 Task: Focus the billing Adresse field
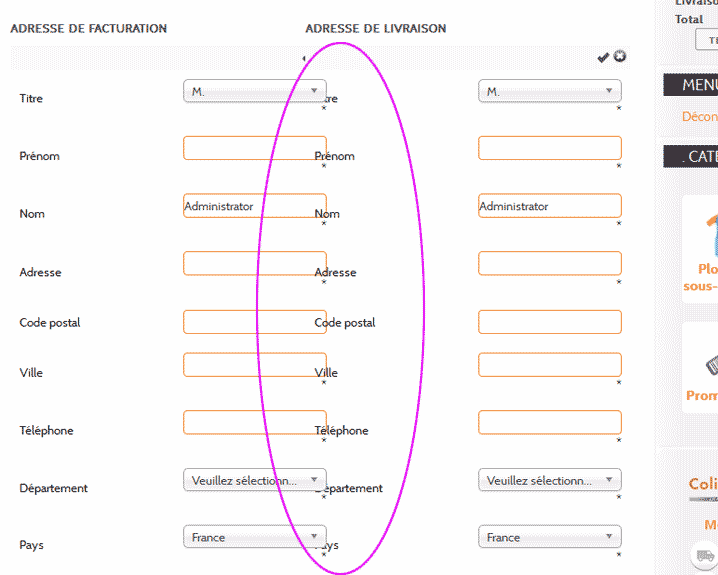[254, 264]
